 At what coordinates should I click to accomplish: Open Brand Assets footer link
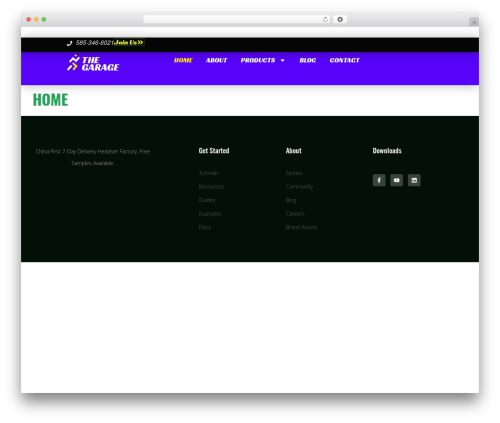click(x=301, y=227)
